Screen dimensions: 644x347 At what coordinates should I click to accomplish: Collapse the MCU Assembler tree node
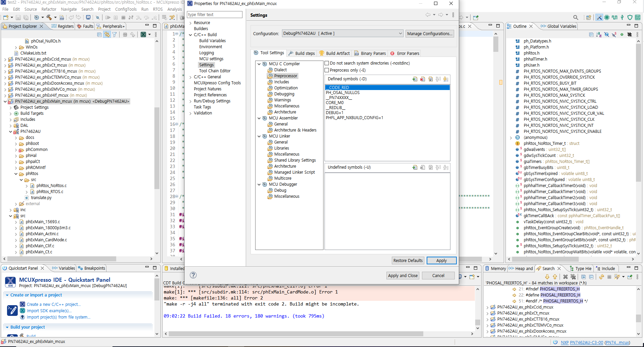[259, 118]
